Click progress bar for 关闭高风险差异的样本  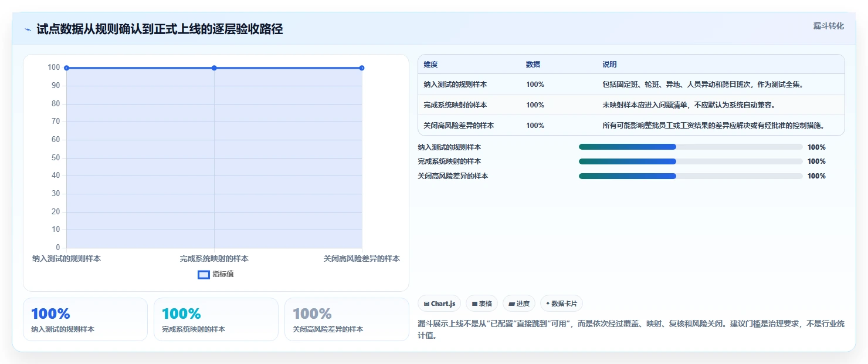[690, 176]
